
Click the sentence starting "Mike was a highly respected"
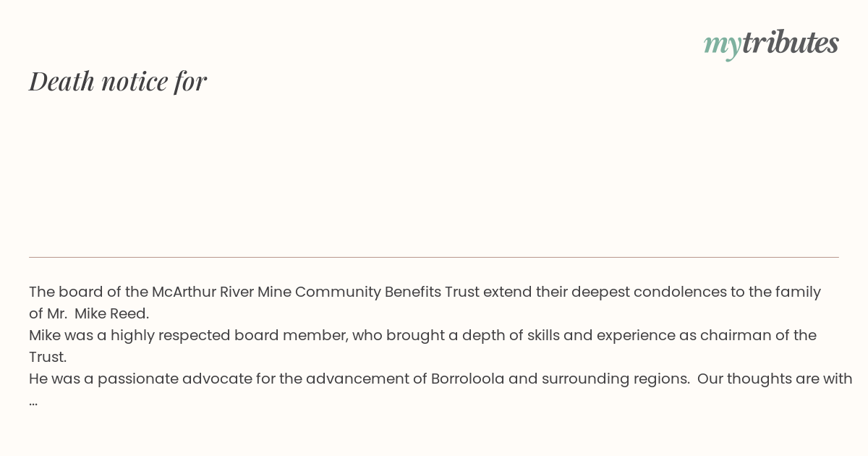click(x=422, y=346)
